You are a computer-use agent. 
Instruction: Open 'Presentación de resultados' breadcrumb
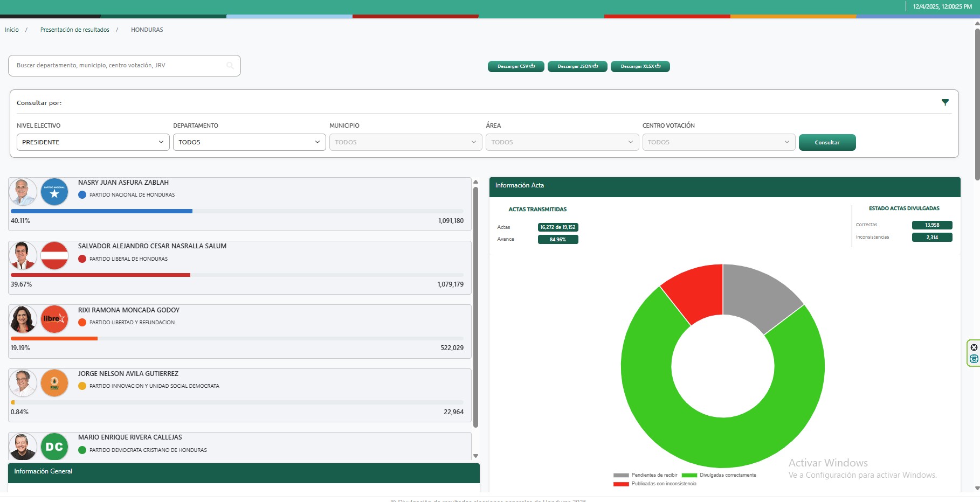74,30
